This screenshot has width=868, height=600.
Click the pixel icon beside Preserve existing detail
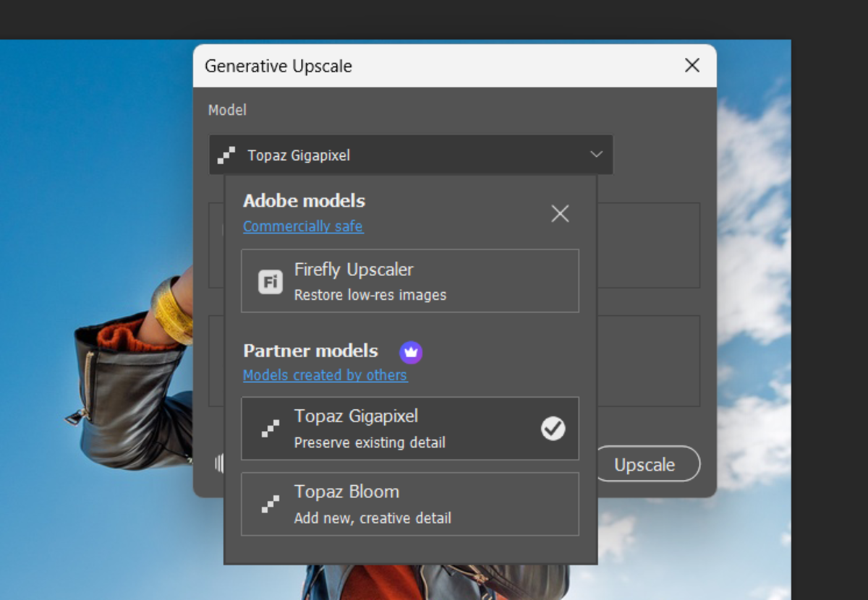271,429
